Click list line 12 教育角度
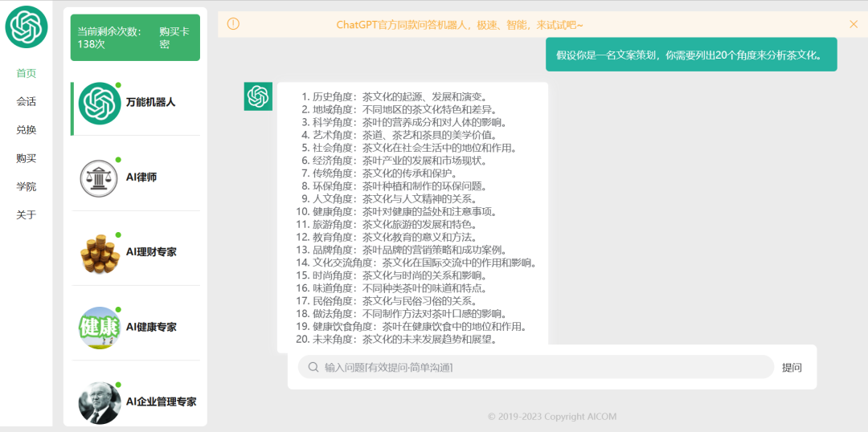This screenshot has width=868, height=432. coord(387,237)
